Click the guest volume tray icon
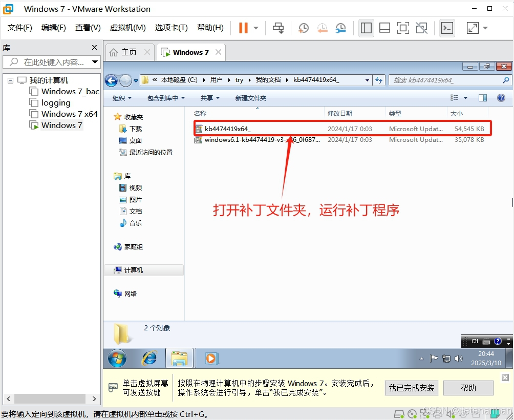The height and width of the screenshot is (420, 514). (x=458, y=359)
